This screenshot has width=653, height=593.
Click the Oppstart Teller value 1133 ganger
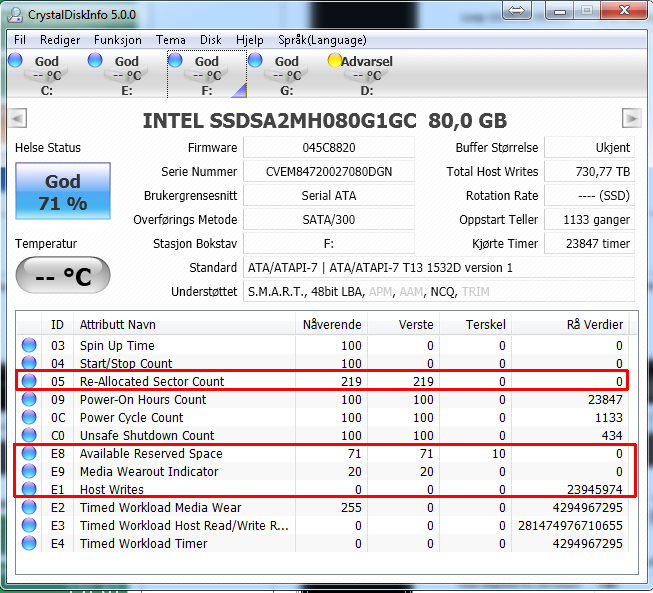point(589,219)
